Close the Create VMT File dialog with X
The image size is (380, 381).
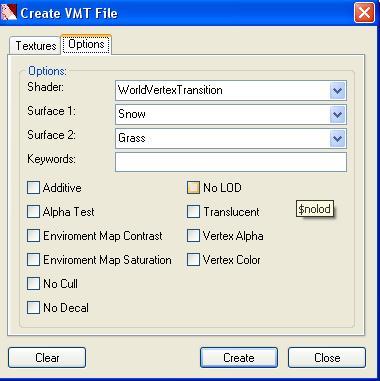click(x=364, y=13)
